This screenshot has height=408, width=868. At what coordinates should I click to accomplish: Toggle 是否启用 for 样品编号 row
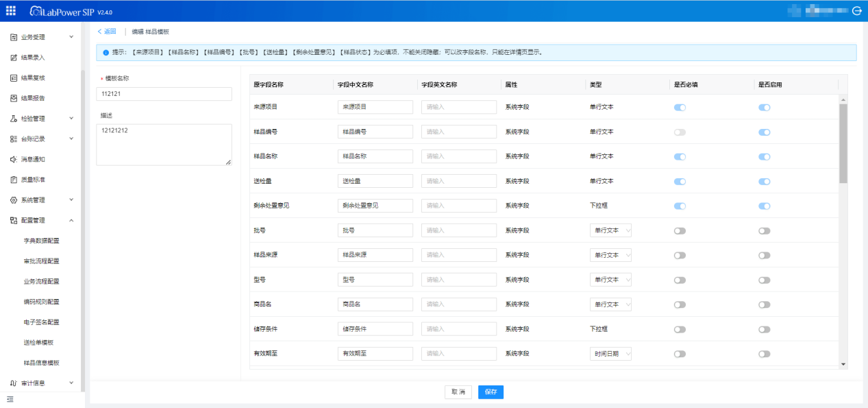click(765, 132)
